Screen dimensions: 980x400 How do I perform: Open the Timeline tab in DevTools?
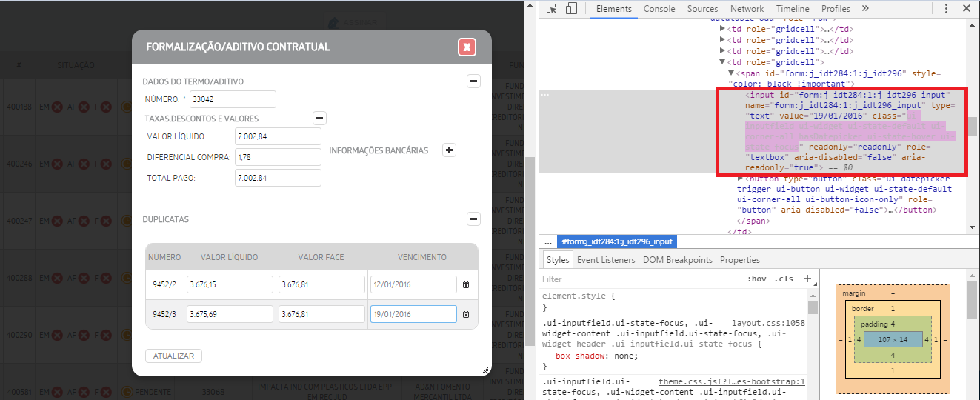point(793,9)
